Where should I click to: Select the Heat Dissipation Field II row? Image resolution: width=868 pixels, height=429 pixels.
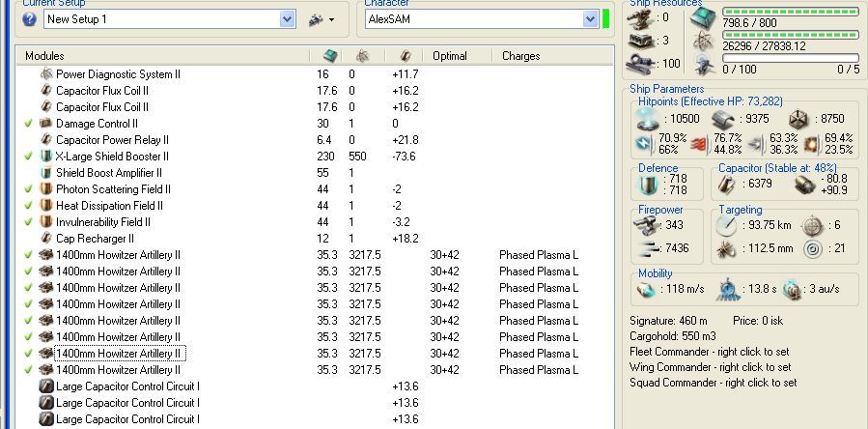[316, 206]
